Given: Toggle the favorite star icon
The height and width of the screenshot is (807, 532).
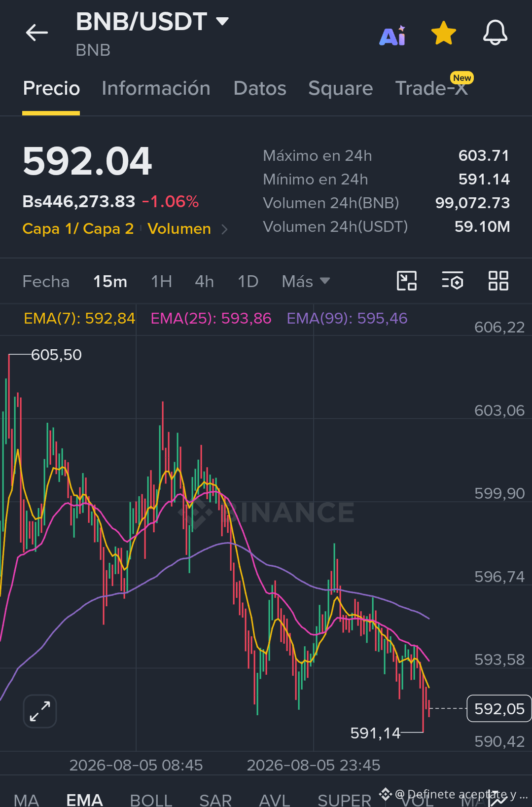Looking at the screenshot, I should pyautogui.click(x=443, y=33).
